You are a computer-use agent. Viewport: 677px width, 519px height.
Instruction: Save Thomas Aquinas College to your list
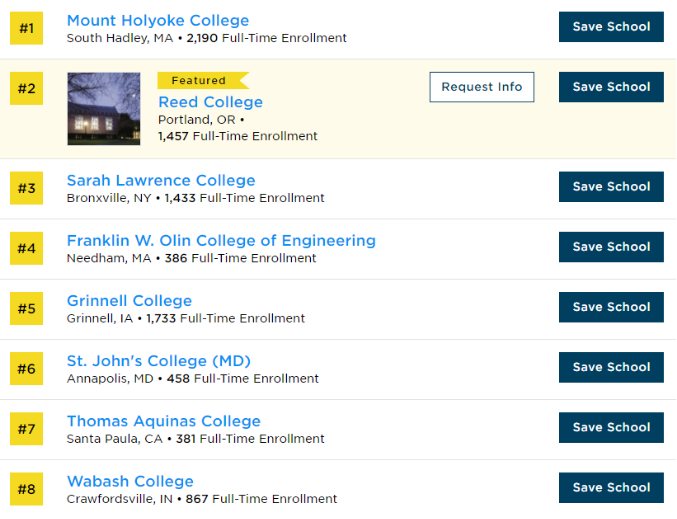pos(611,427)
